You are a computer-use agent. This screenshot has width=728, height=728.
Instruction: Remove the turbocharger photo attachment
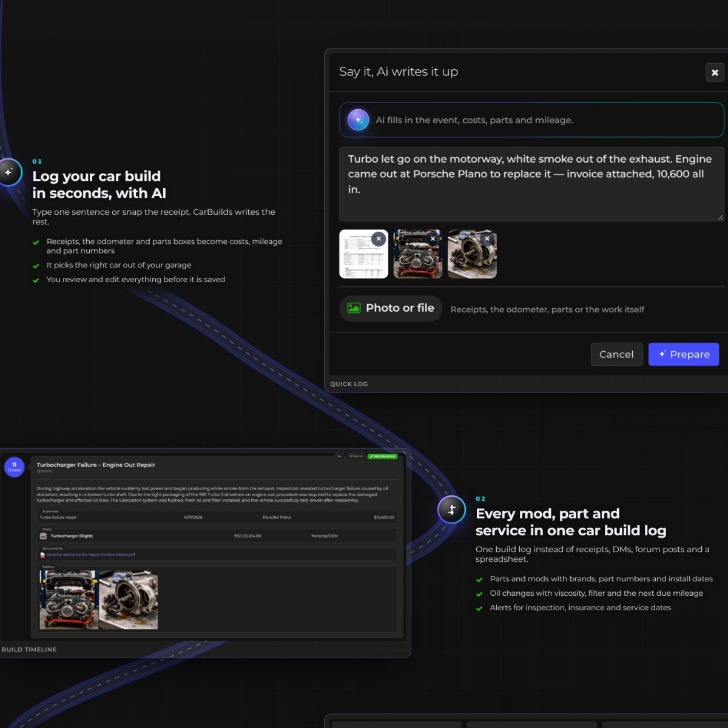click(x=487, y=239)
